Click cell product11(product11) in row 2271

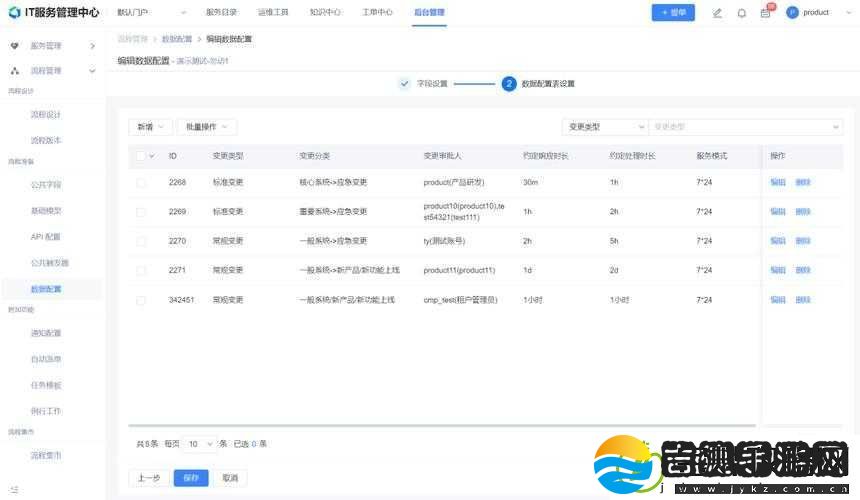(459, 270)
